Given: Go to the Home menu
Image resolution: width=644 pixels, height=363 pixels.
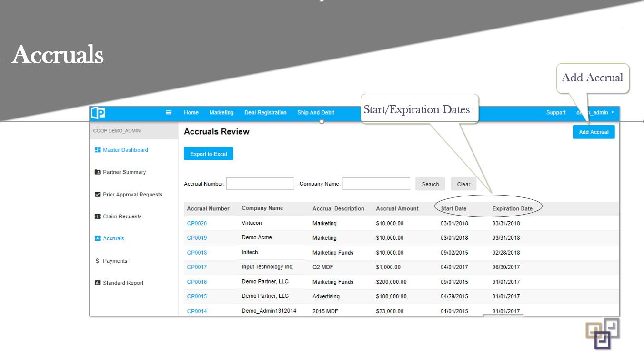Looking at the screenshot, I should tap(191, 113).
